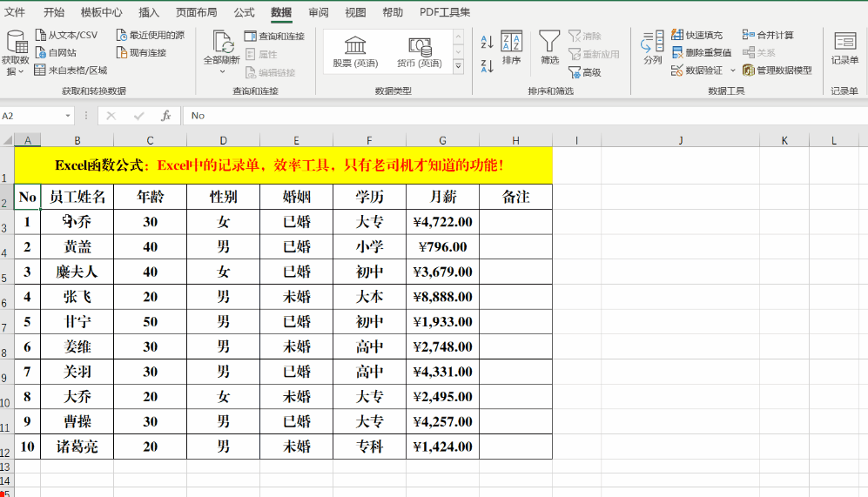Click 合并计算 (Consolidate)
The height and width of the screenshot is (497, 868).
pyautogui.click(x=769, y=35)
